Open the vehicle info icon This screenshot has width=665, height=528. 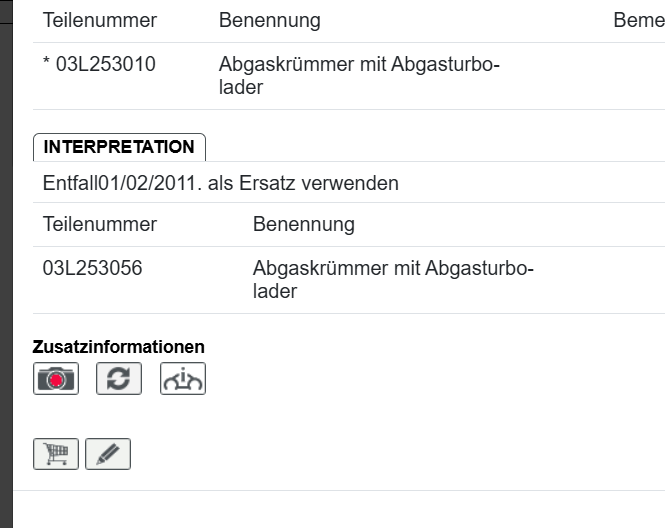coord(183,379)
